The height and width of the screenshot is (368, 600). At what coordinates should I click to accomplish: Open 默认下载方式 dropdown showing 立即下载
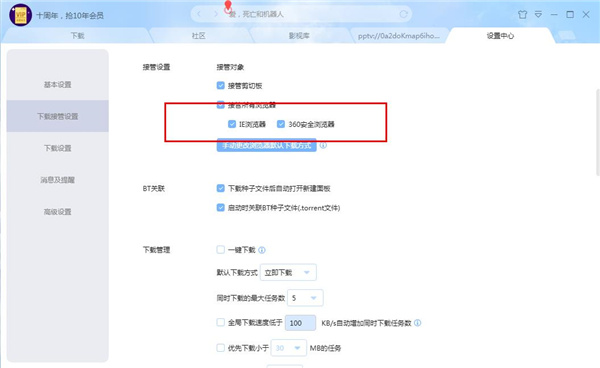pyautogui.click(x=288, y=272)
